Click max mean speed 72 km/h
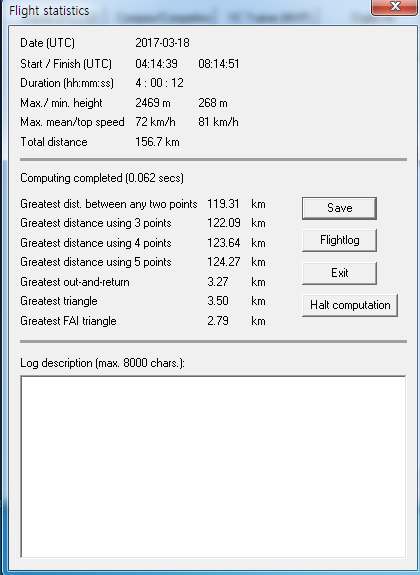Viewport: 420px width, 575px height. pos(155,122)
